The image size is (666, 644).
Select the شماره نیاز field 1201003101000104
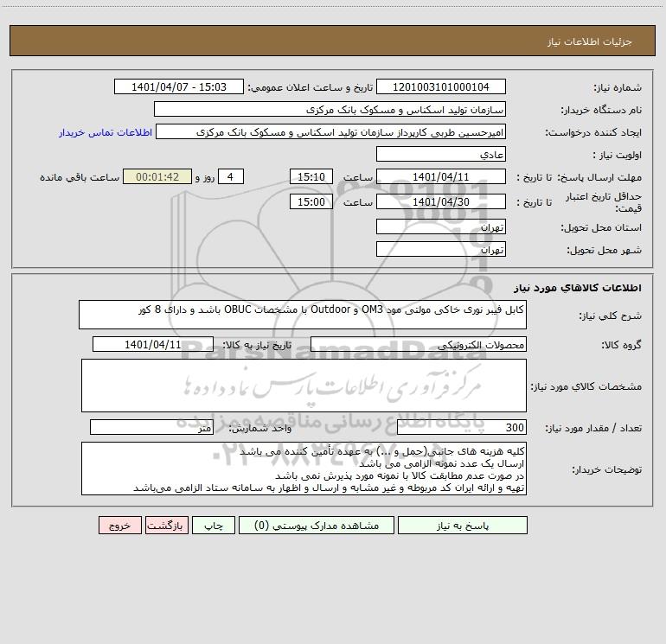point(441,86)
